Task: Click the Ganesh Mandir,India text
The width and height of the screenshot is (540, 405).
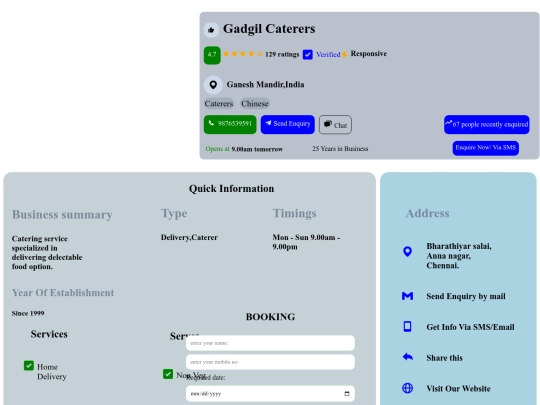Action: point(265,85)
